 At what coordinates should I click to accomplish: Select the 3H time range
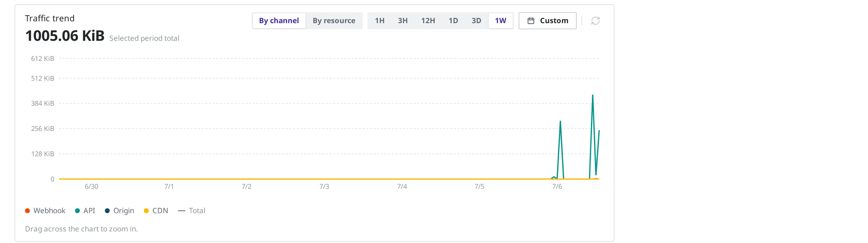[403, 21]
